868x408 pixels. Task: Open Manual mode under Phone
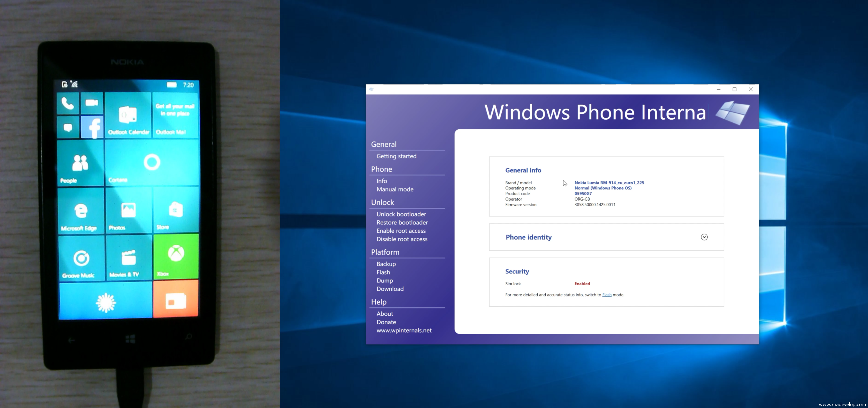point(395,189)
